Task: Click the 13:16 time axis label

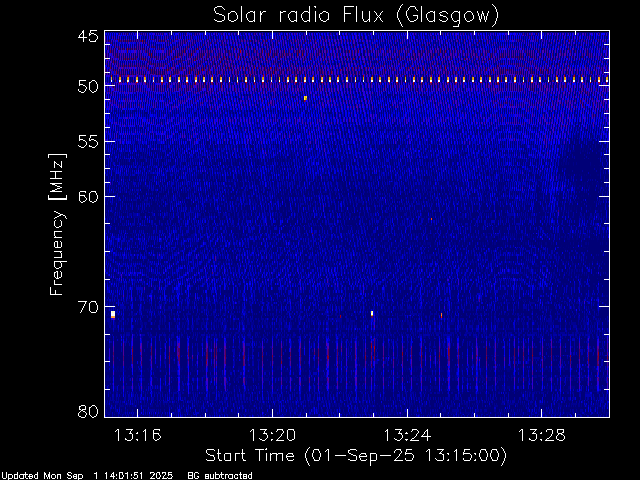Action: click(x=138, y=435)
